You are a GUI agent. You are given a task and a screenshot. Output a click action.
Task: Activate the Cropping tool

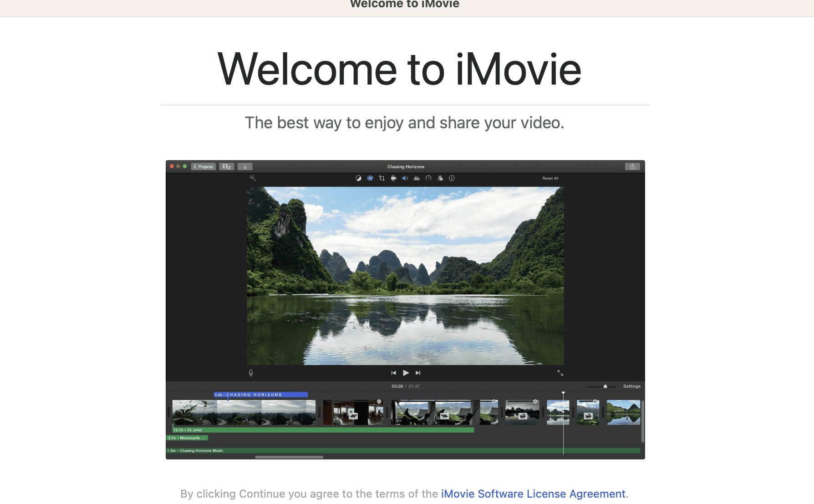point(382,178)
